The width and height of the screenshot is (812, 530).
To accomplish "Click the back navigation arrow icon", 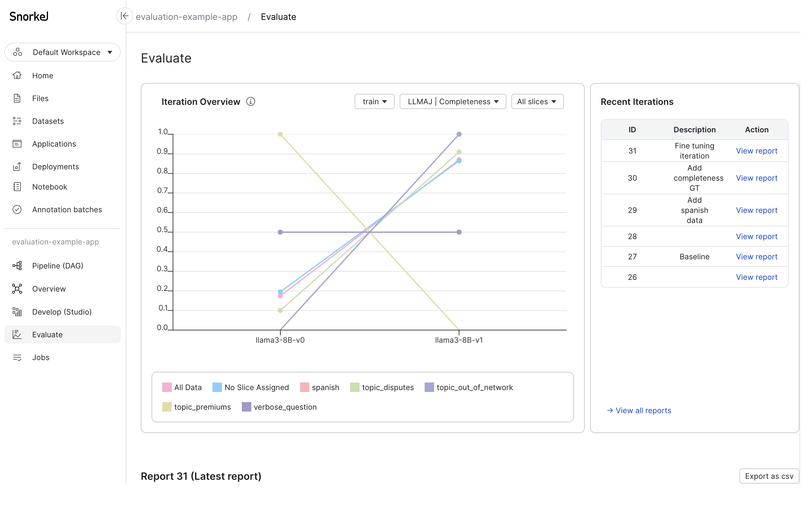I will [125, 16].
